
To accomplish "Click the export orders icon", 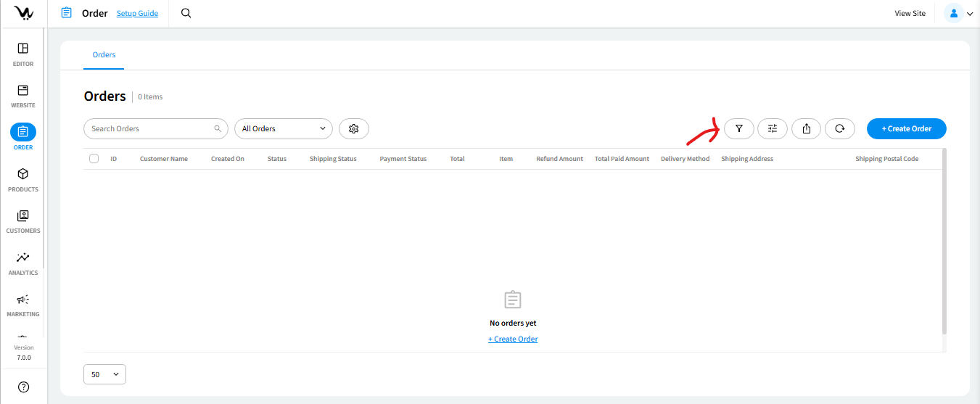I will pyautogui.click(x=806, y=129).
